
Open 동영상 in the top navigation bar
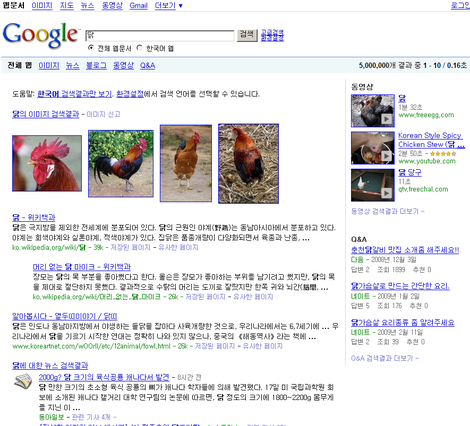[112, 6]
